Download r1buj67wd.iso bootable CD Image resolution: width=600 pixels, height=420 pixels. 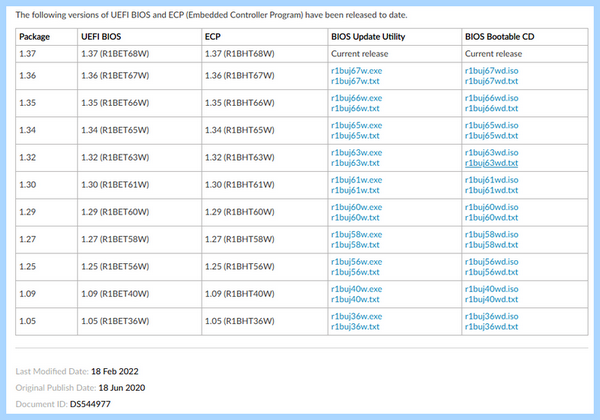(x=491, y=71)
